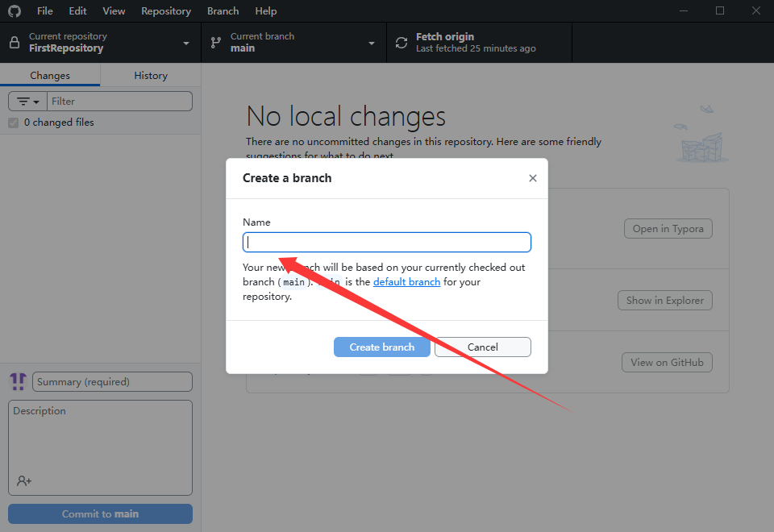Expand the Current branch dropdown

(x=372, y=43)
